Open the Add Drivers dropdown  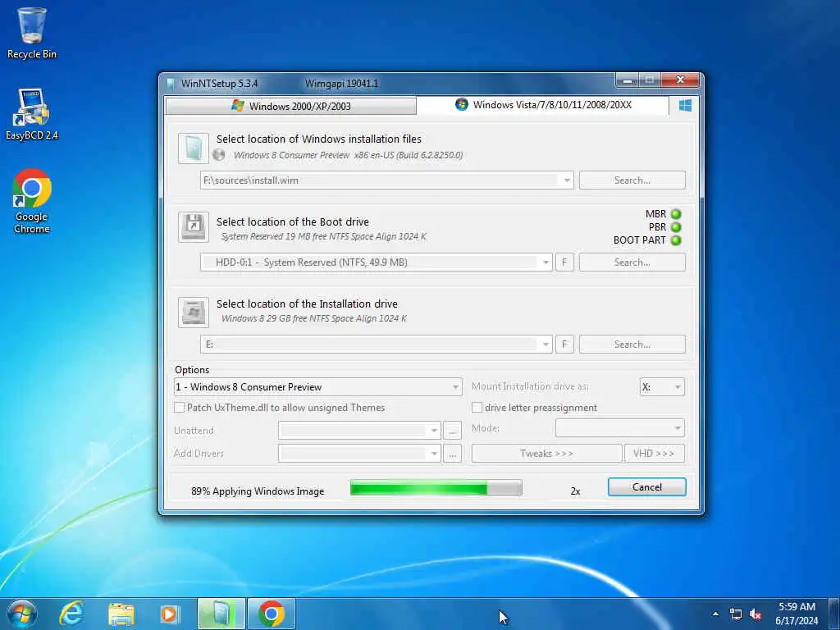point(434,453)
